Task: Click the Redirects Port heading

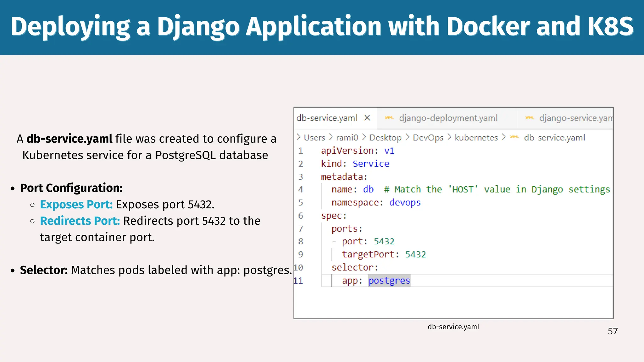Action: (80, 221)
